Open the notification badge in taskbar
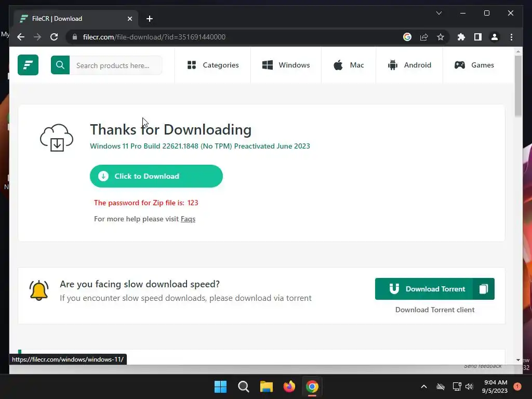 tap(517, 387)
